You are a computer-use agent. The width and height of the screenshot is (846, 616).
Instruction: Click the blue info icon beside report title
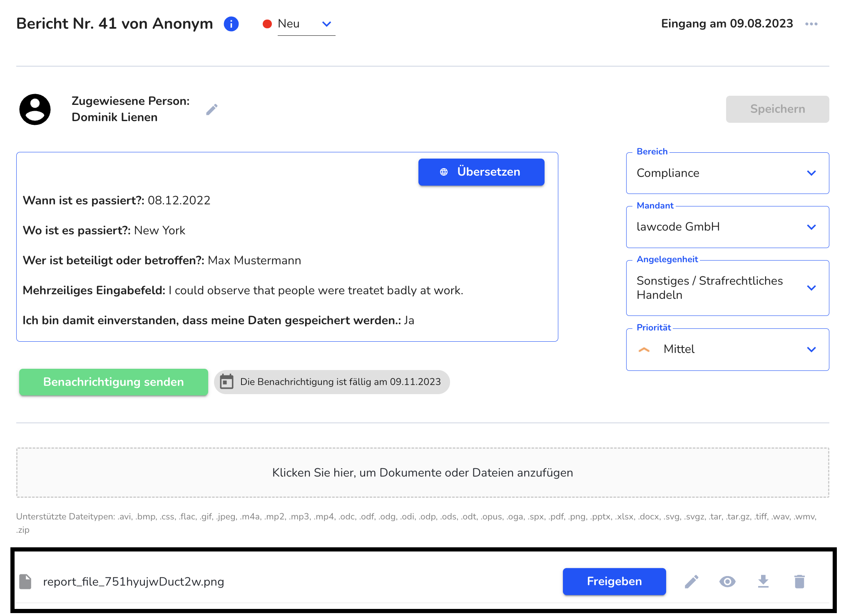coord(231,24)
